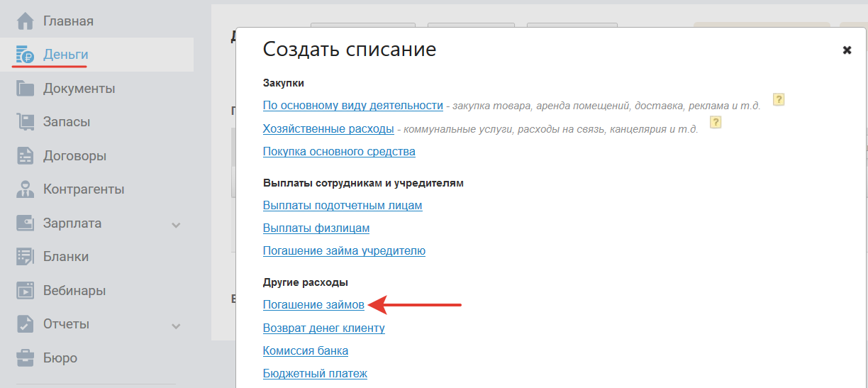
Task: Choose Бюджетный платеж link
Action: coord(315,373)
